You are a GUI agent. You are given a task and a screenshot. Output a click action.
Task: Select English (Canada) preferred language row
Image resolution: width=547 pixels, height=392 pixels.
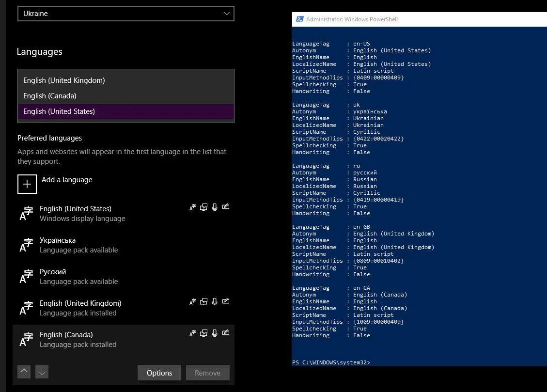click(124, 339)
